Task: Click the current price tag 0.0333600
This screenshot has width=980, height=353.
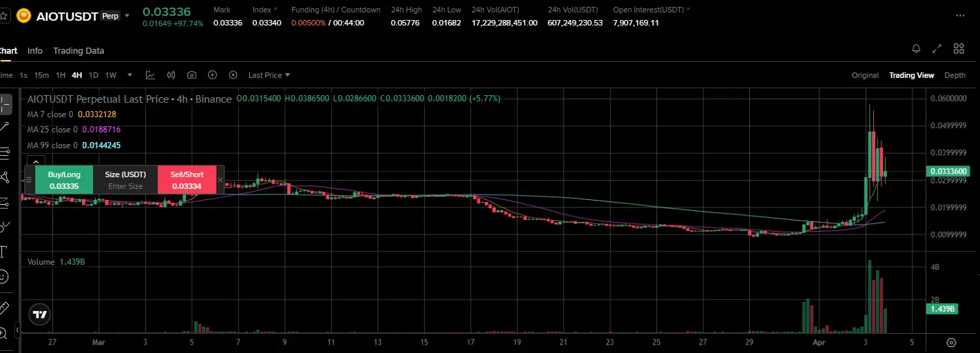Action: pos(948,171)
